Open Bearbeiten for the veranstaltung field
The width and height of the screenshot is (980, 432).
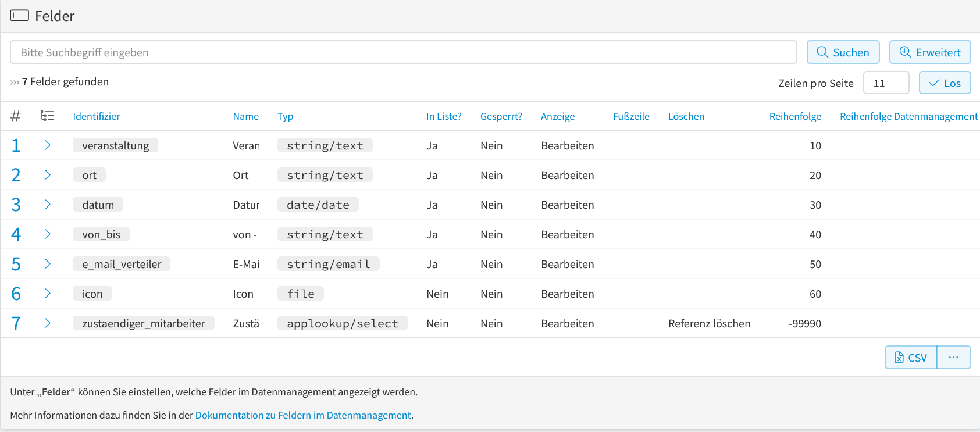[x=568, y=145]
